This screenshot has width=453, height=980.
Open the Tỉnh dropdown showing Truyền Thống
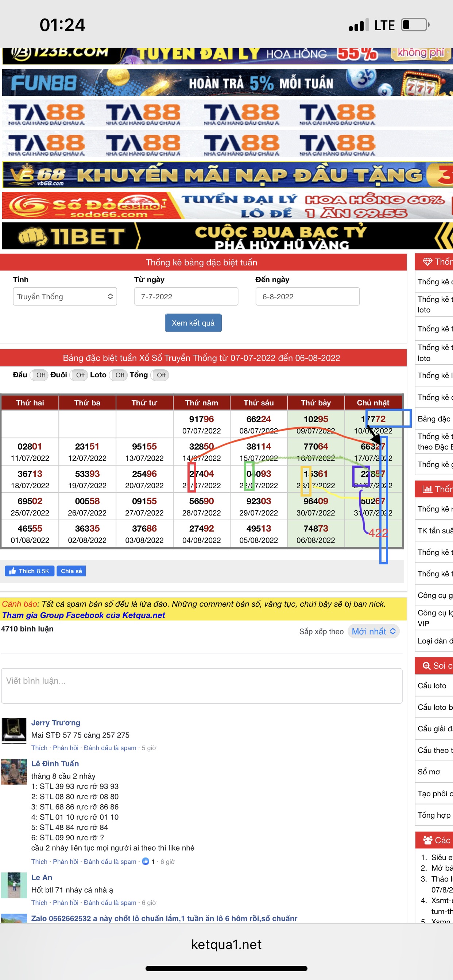[65, 296]
